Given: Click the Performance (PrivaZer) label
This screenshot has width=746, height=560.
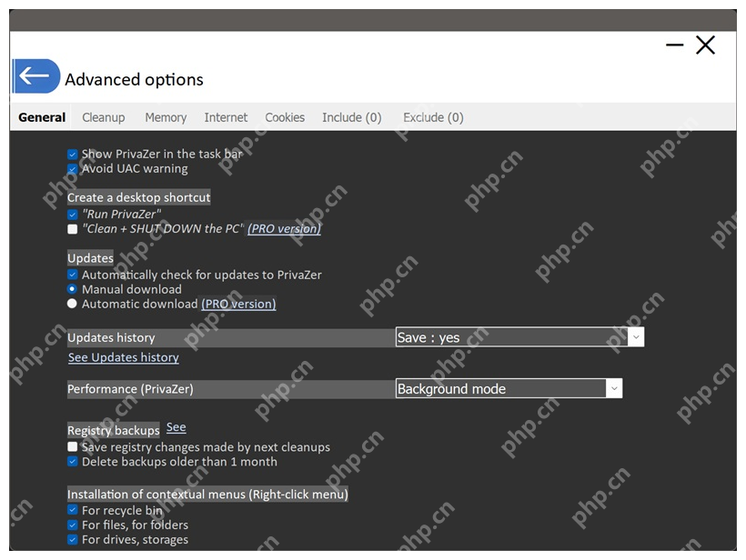Looking at the screenshot, I should [130, 389].
